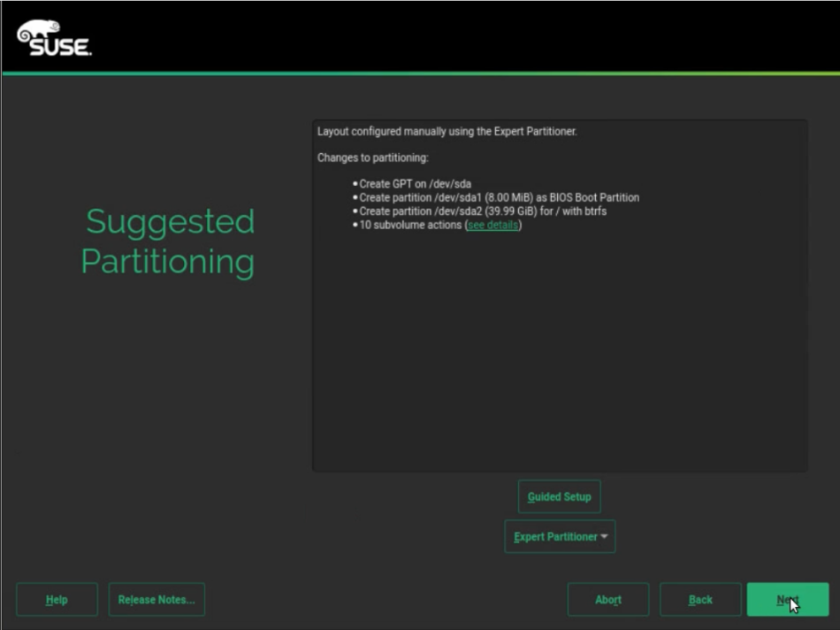Open the Help dialog
840x630 pixels.
[57, 599]
